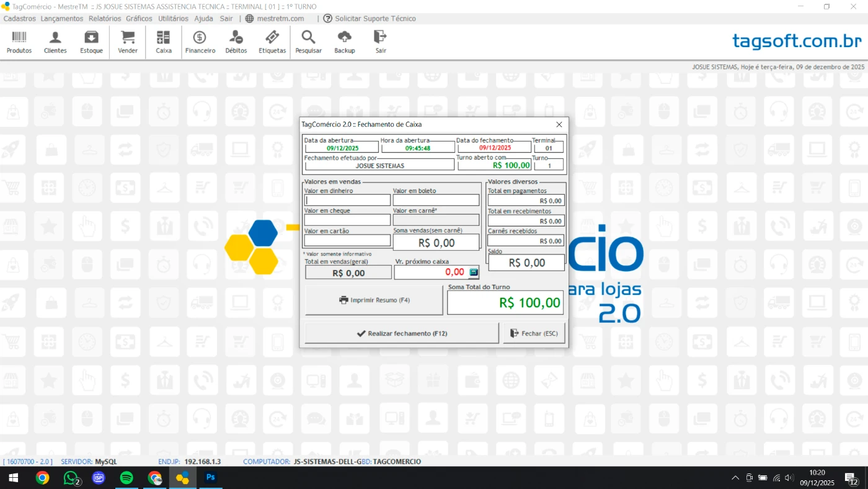Open the Clientes toolbar icon
Screen dimensions: 868x489
coord(55,42)
